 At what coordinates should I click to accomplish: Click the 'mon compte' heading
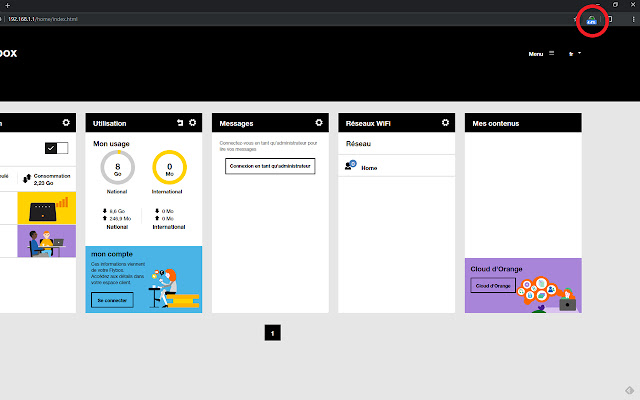pos(112,254)
